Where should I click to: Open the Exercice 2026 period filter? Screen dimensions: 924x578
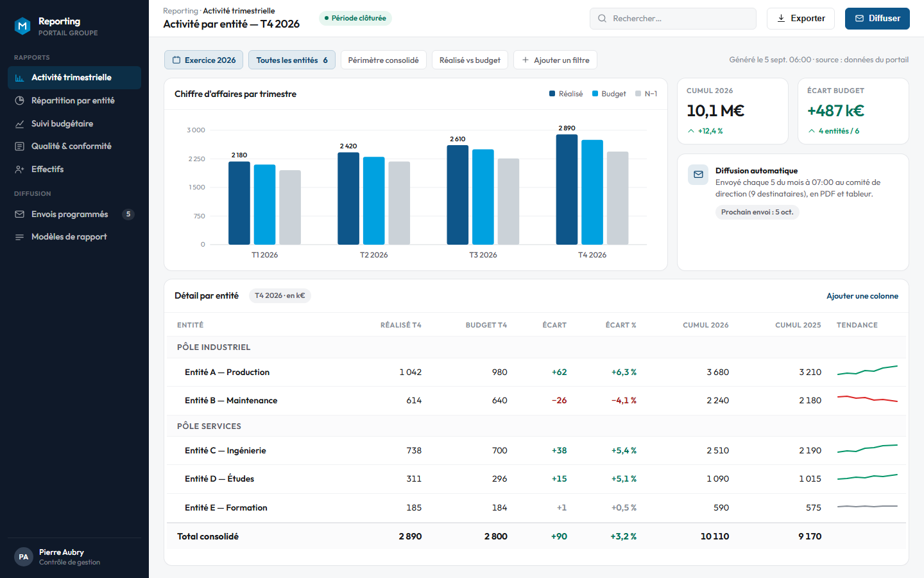pos(203,60)
